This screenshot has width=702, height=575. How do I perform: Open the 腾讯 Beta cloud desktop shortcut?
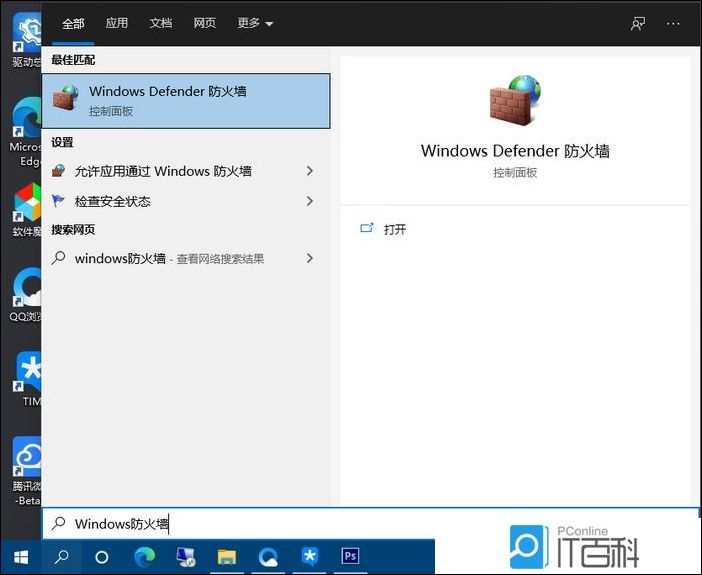[26, 471]
